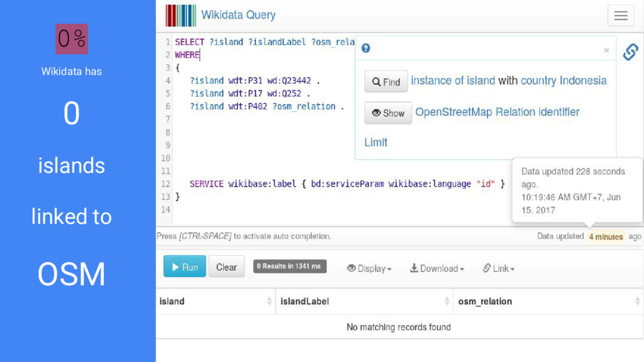Click the '0 %' badge on slide
This screenshot has width=644, height=362.
(72, 39)
